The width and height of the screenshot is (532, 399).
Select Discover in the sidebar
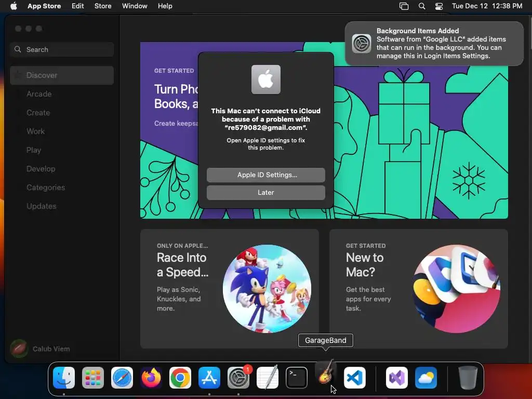pyautogui.click(x=62, y=75)
